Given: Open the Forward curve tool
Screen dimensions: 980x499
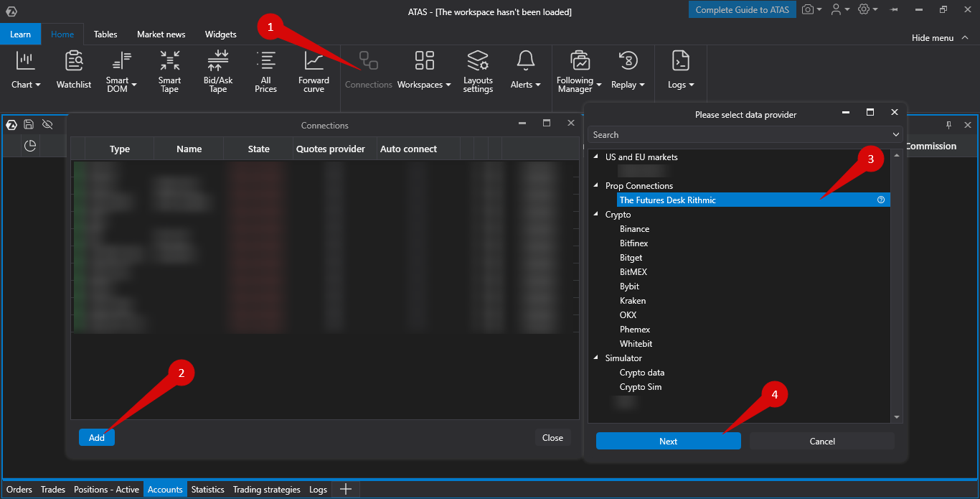Looking at the screenshot, I should click(x=314, y=72).
